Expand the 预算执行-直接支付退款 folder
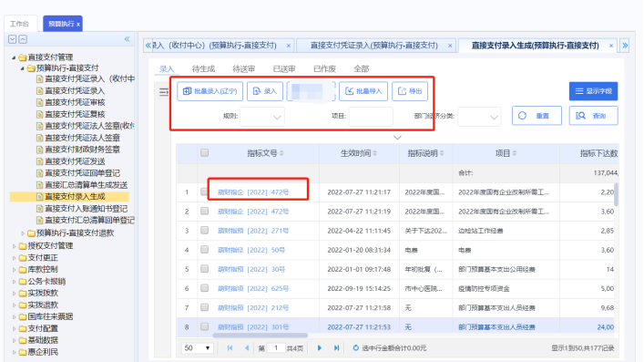Image resolution: width=644 pixels, height=362 pixels. coord(22,233)
